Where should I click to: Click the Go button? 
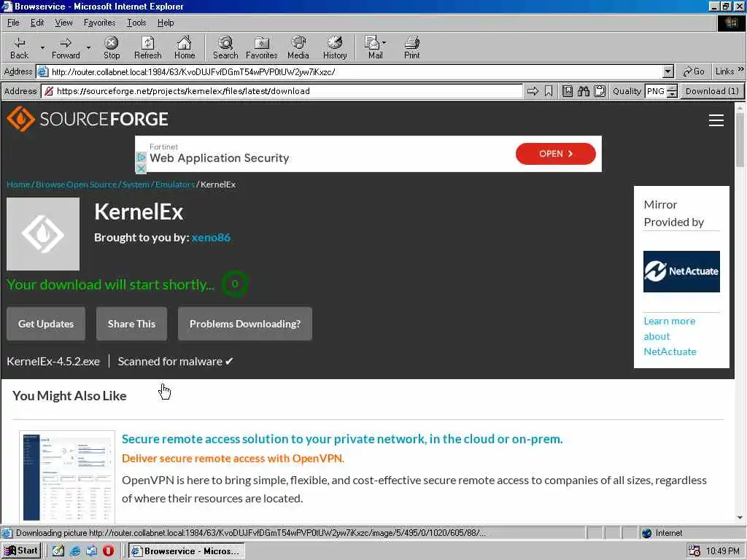pos(694,71)
